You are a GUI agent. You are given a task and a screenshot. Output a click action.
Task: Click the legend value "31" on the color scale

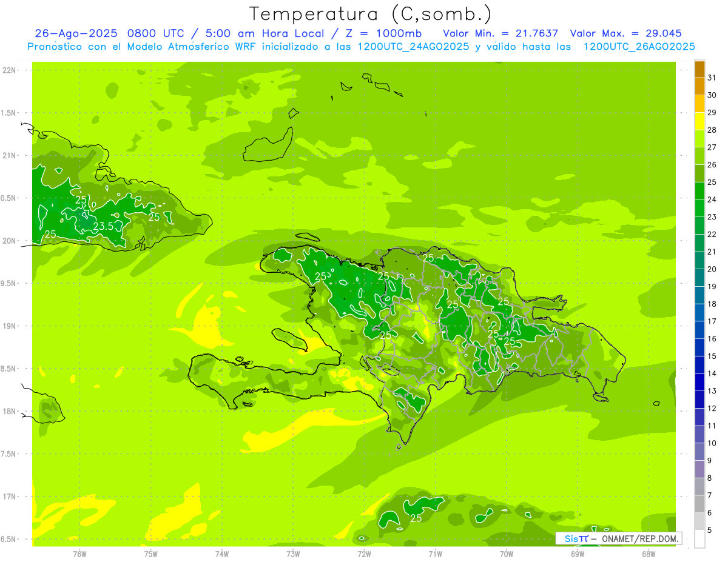[712, 78]
